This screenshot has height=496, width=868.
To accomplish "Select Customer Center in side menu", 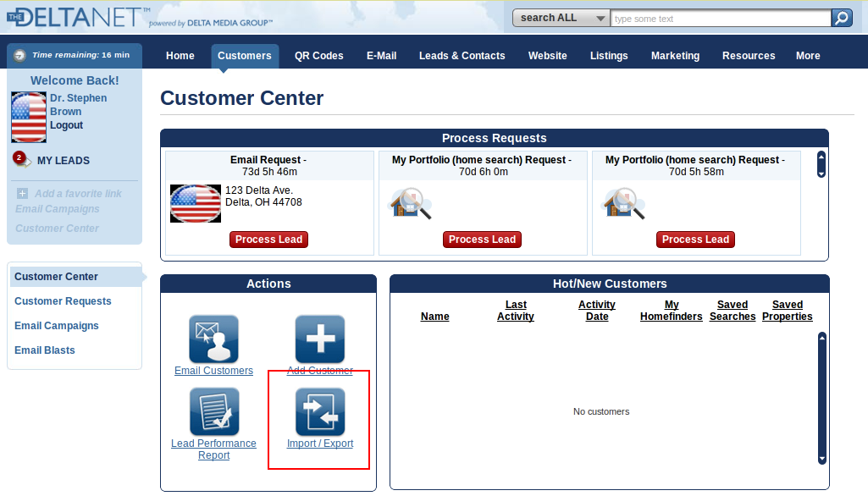I will (x=76, y=276).
